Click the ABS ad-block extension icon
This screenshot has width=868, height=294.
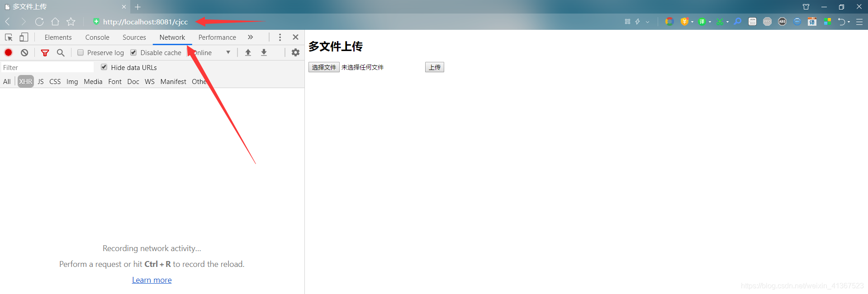783,22
